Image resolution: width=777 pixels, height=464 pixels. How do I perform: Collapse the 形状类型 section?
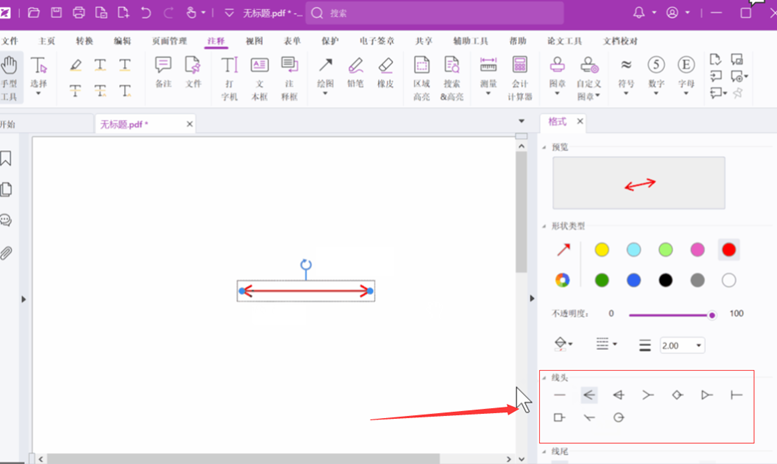[544, 227]
